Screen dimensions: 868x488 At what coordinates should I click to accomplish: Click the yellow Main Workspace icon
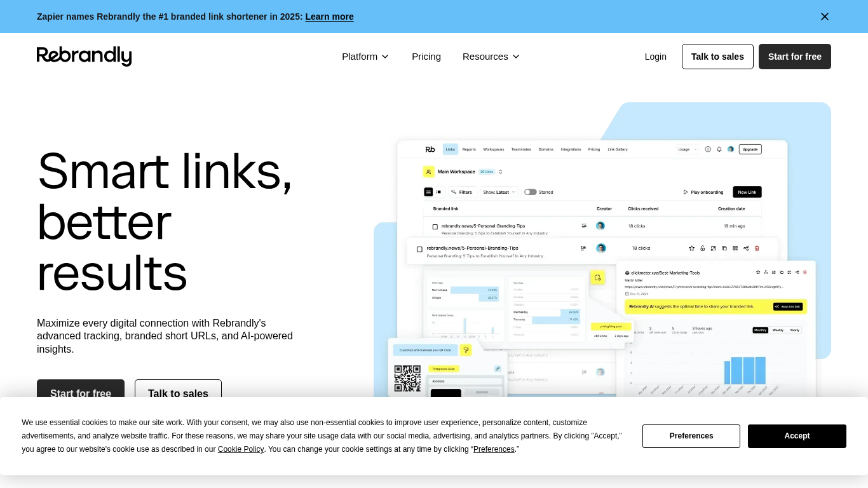pyautogui.click(x=429, y=172)
